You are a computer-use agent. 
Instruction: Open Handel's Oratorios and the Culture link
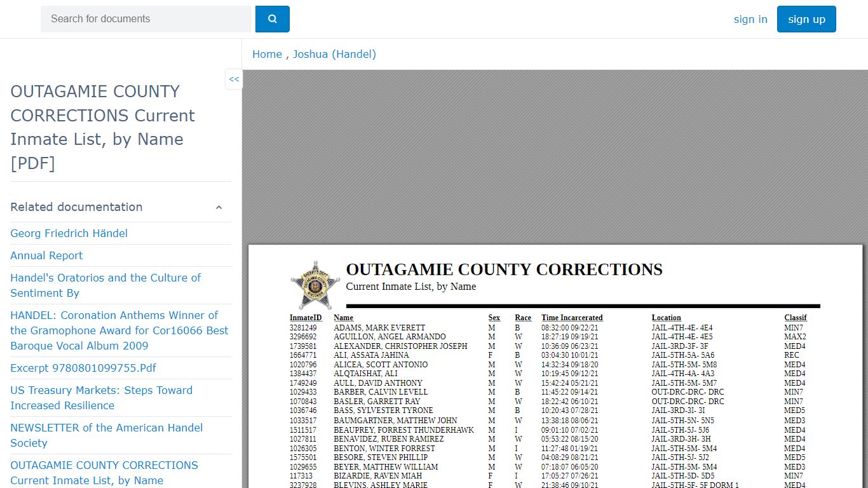pos(105,285)
